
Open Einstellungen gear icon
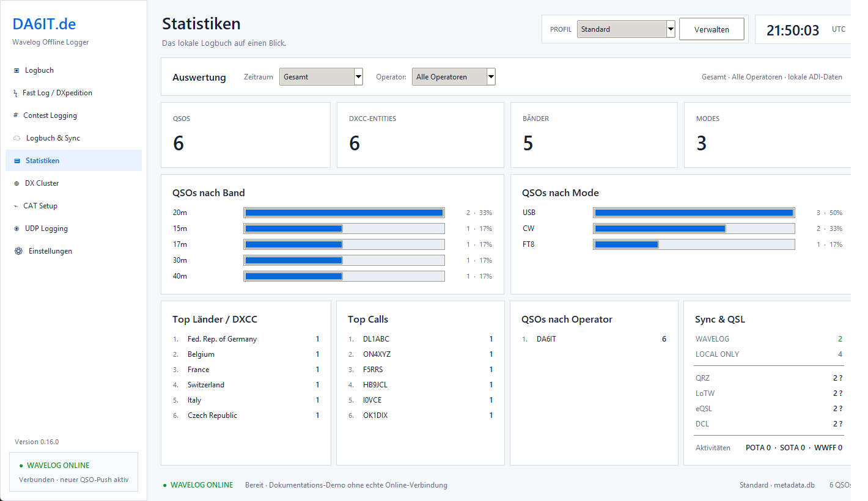18,251
